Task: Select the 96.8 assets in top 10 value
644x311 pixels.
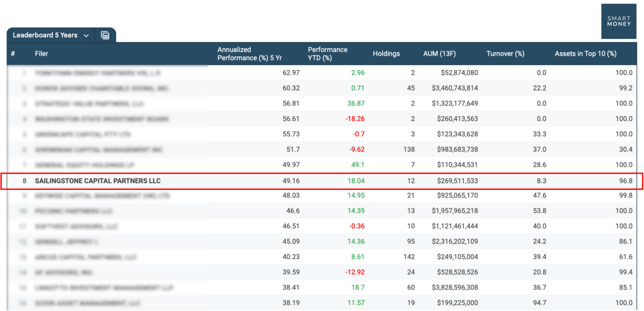Action: pos(626,181)
